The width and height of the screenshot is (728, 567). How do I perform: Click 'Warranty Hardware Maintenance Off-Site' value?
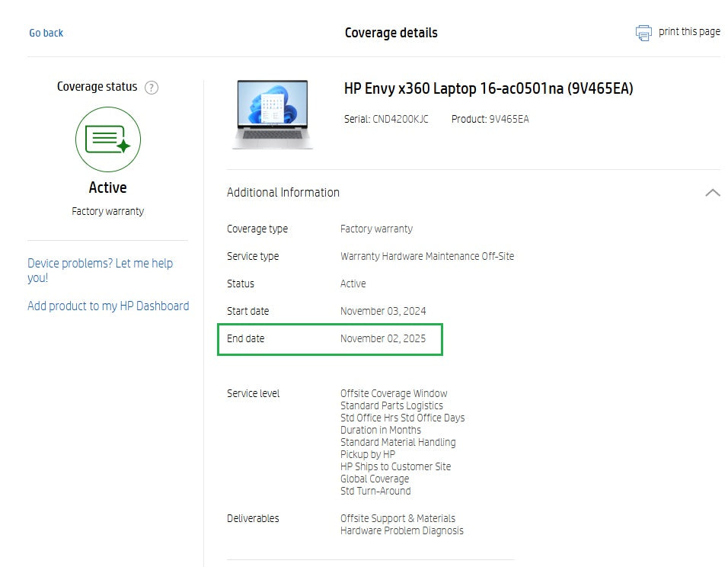point(427,256)
